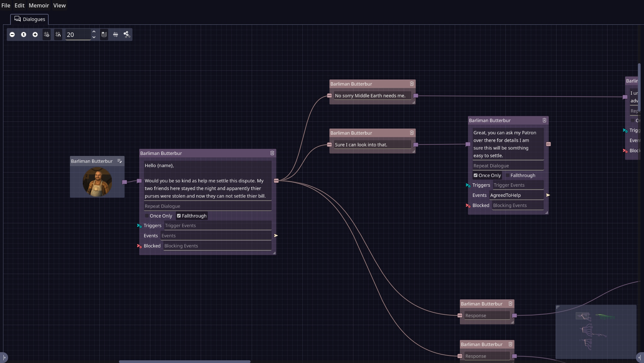Viewport: 644px width, 363px height.
Task: Decrease the snap distance with down arrow
Action: (94, 37)
